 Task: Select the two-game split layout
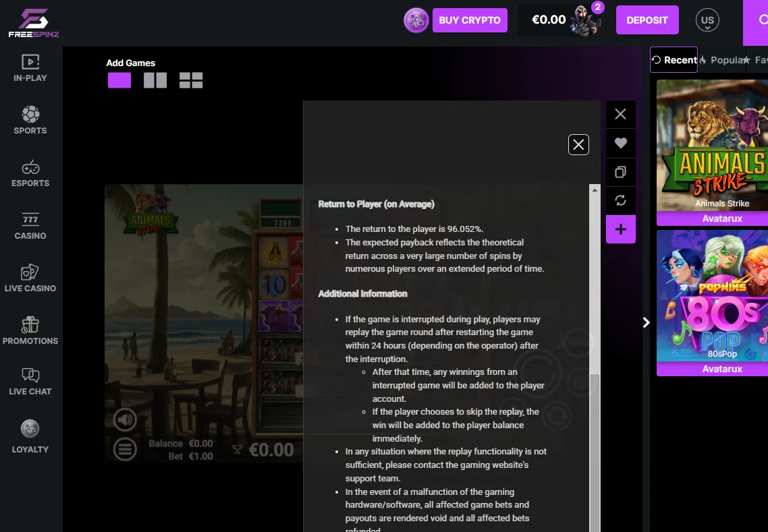[x=155, y=80]
